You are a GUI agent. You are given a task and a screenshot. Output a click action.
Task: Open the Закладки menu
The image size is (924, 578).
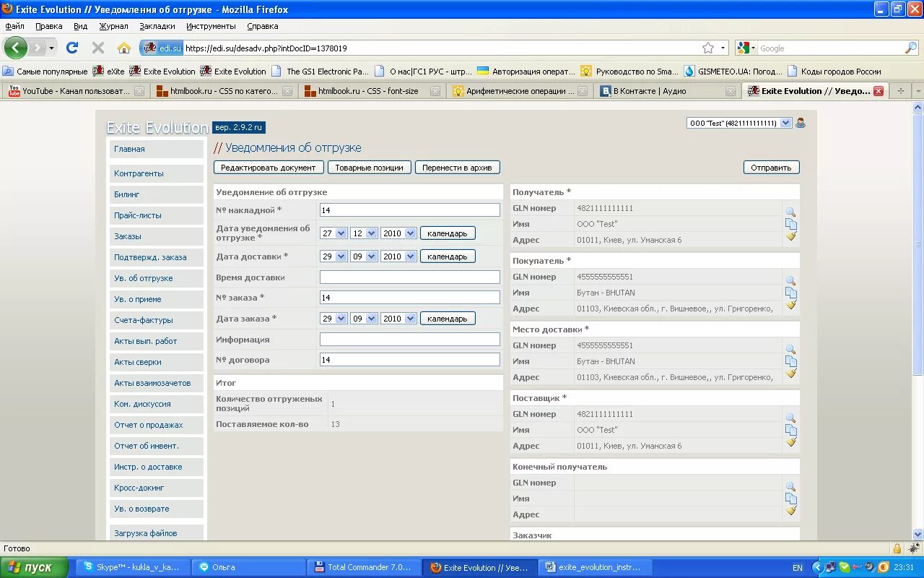pyautogui.click(x=157, y=26)
